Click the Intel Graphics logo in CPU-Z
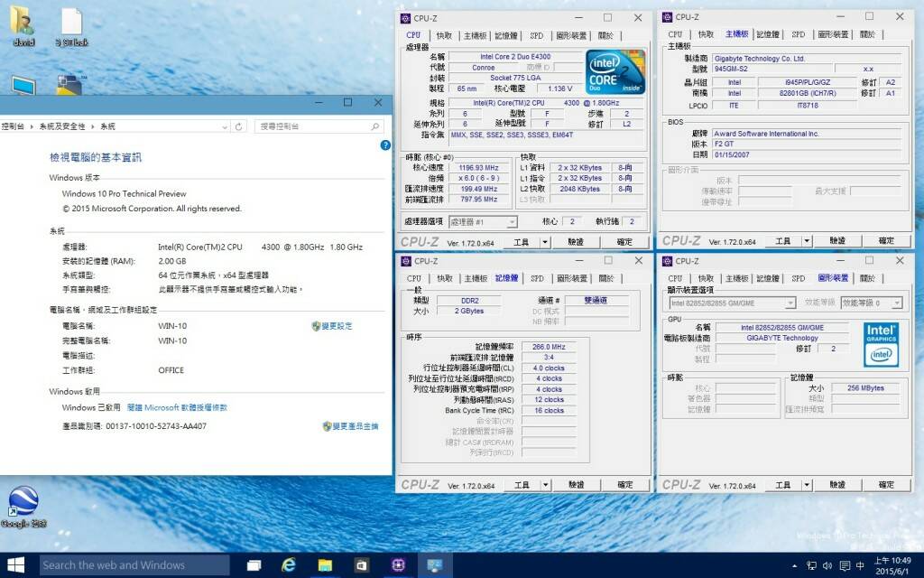The height and width of the screenshot is (578, 924). tap(881, 344)
